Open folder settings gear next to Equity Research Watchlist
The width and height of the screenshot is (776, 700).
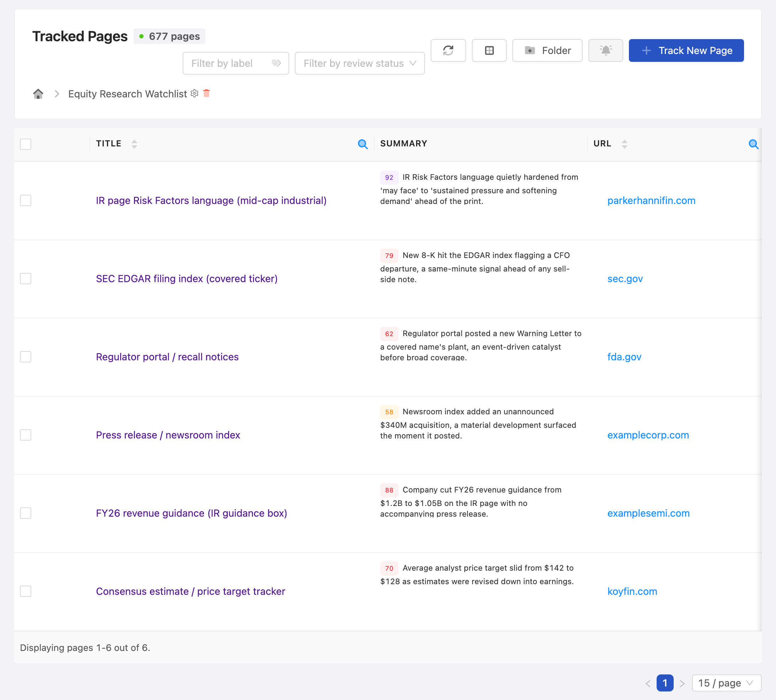[x=195, y=93]
